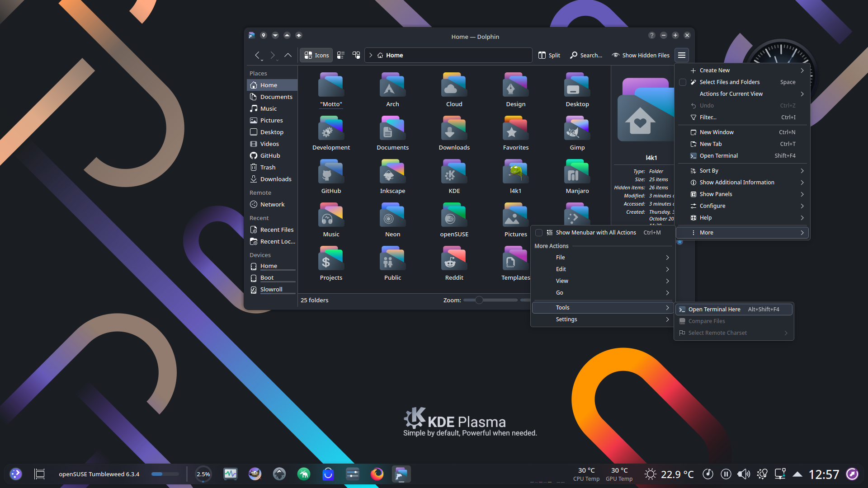
Task: Click the 12:57 clock in panel
Action: coord(824,474)
